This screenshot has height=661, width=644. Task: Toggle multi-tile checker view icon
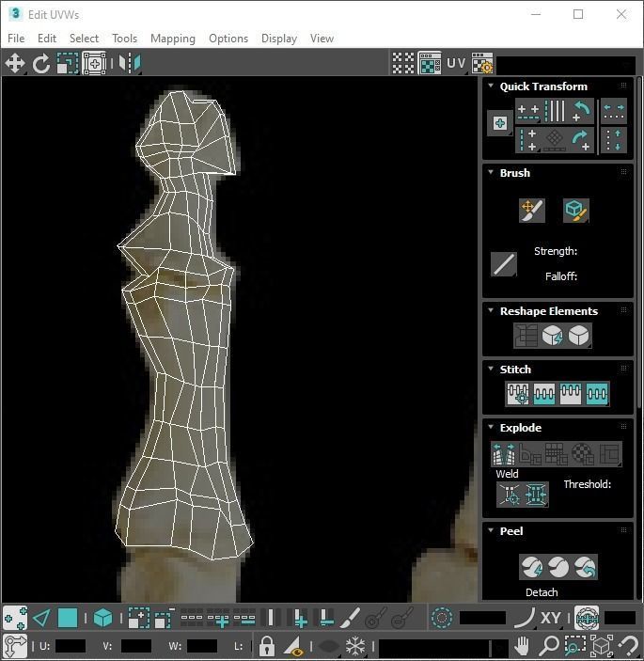tap(403, 64)
